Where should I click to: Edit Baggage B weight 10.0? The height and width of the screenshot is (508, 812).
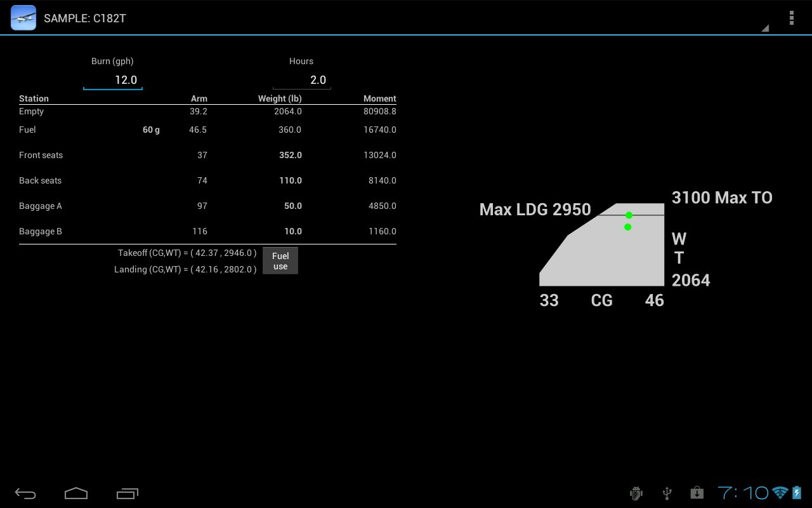(x=293, y=231)
